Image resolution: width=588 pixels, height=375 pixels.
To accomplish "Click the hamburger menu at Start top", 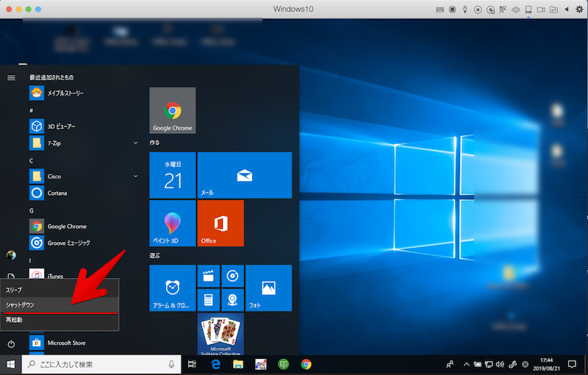I will point(11,77).
